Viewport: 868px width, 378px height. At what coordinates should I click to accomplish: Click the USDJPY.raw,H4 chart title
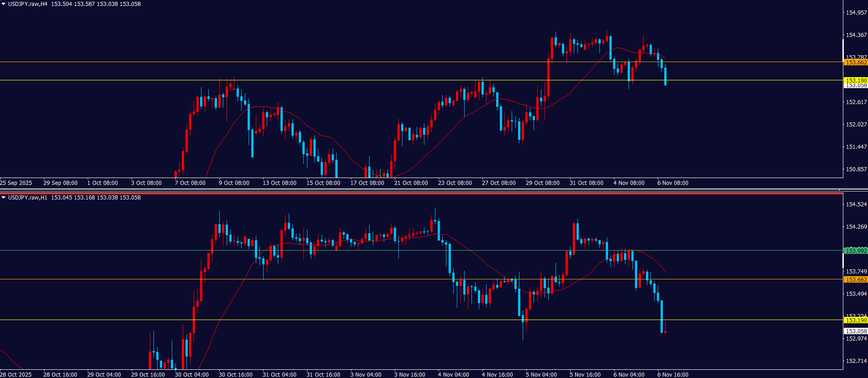[x=28, y=4]
